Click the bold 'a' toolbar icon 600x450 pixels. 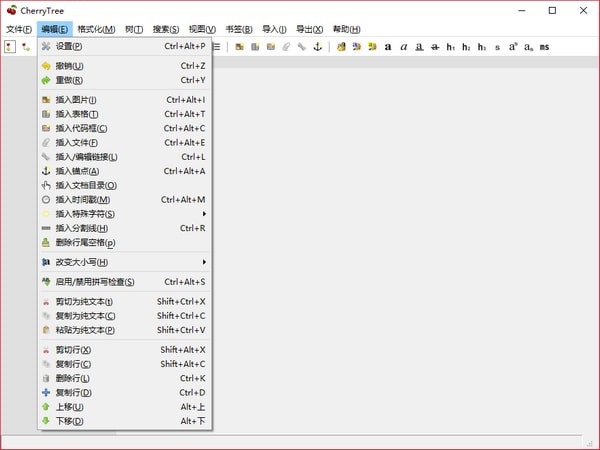coord(387,47)
